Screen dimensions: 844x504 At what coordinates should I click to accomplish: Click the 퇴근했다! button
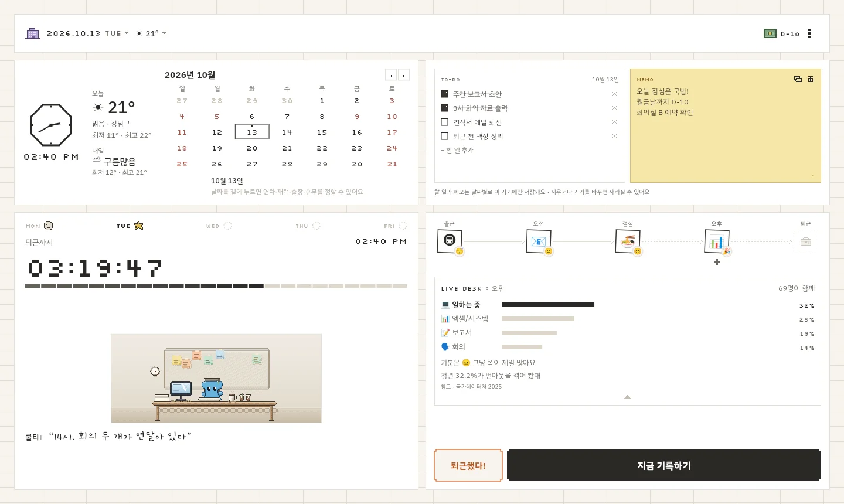pos(468,465)
